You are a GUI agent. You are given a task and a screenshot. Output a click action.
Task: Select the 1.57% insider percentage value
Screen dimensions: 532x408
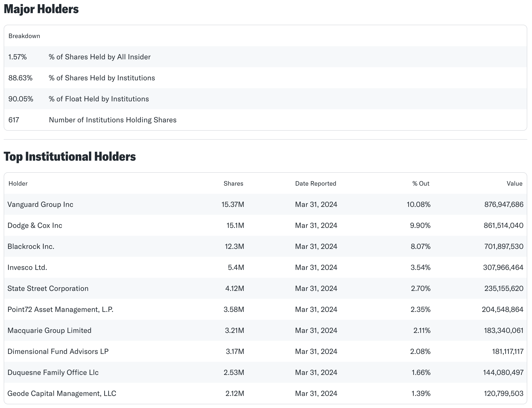coord(18,57)
